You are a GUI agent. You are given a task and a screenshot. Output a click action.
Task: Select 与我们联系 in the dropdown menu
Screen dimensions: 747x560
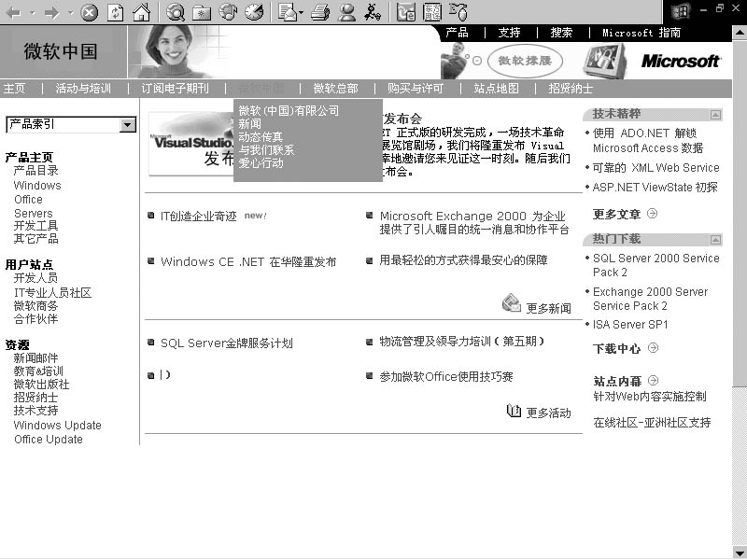(x=266, y=150)
